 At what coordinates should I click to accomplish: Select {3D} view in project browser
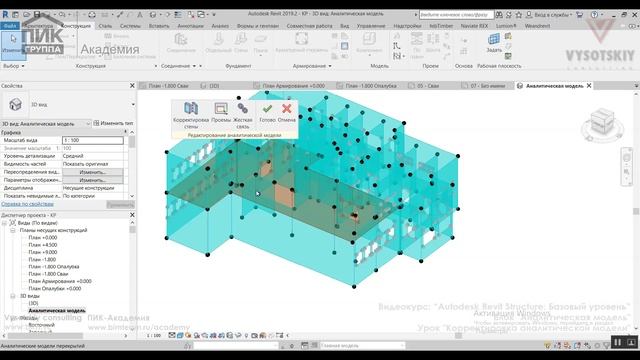click(x=33, y=303)
